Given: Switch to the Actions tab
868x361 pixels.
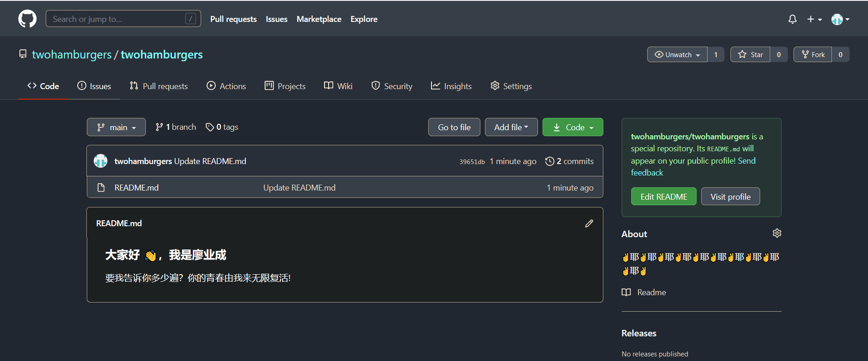Looking at the screenshot, I should (x=226, y=86).
